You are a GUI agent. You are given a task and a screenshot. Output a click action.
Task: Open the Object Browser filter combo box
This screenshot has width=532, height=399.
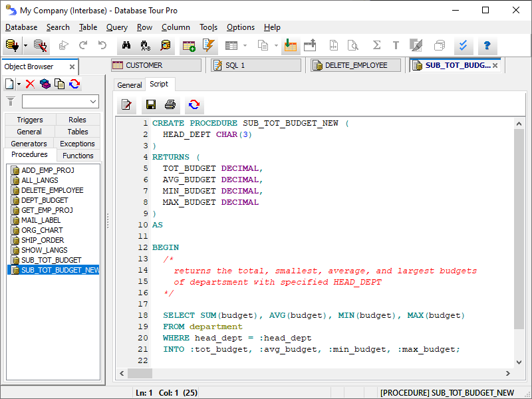pos(60,102)
